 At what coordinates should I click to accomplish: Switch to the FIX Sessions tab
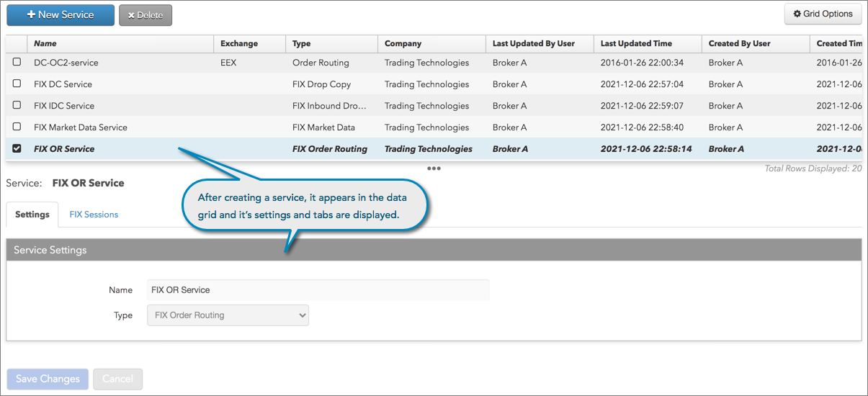pos(94,215)
